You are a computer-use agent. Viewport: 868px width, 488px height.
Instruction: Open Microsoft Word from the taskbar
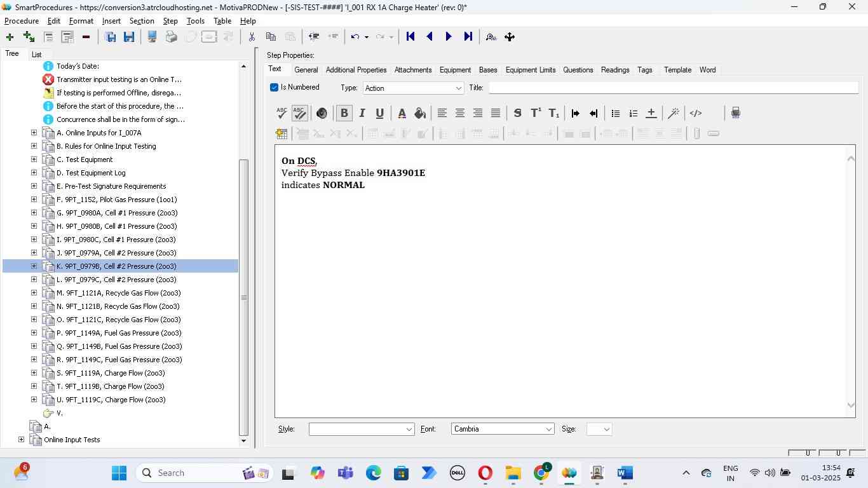click(x=625, y=473)
